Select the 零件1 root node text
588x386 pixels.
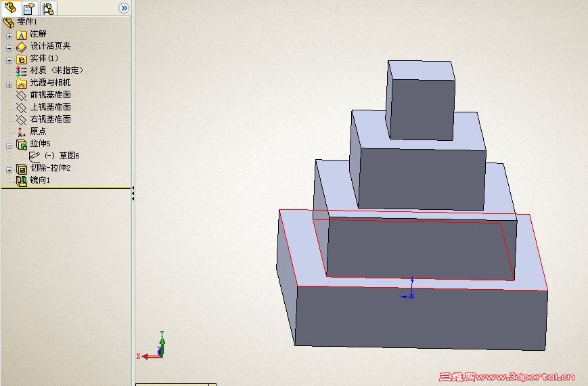coord(27,22)
